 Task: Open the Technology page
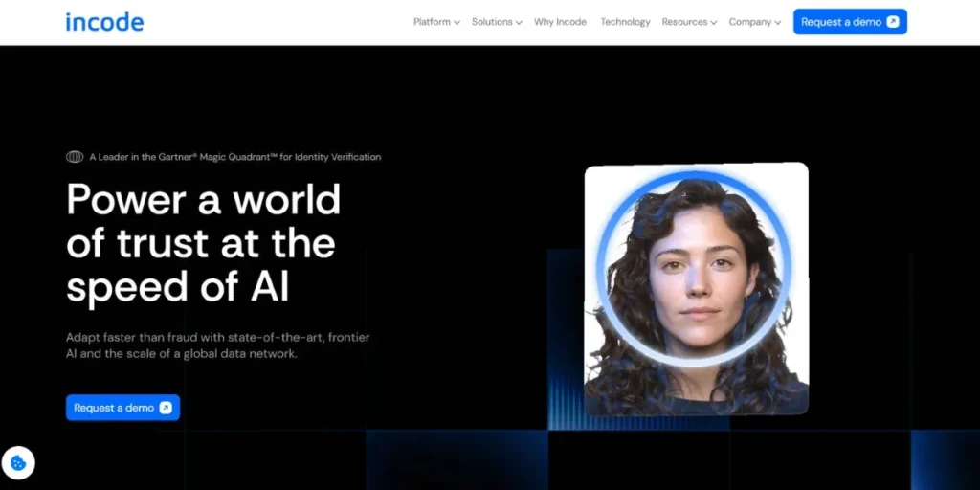[625, 22]
